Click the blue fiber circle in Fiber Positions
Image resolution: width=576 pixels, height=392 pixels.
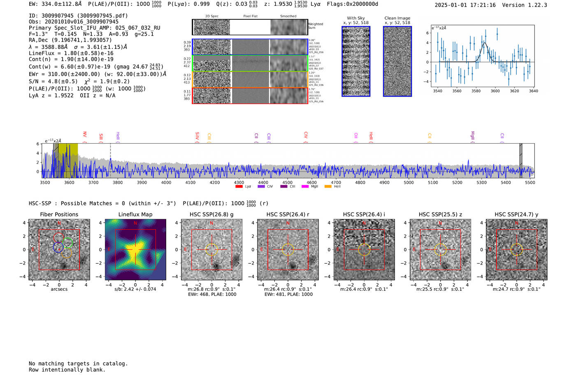click(x=58, y=247)
